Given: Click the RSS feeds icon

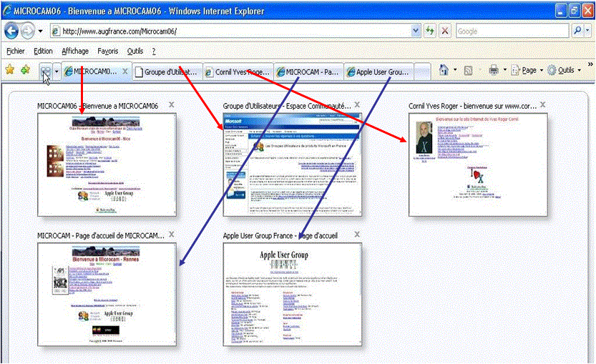Looking at the screenshot, I should 468,70.
